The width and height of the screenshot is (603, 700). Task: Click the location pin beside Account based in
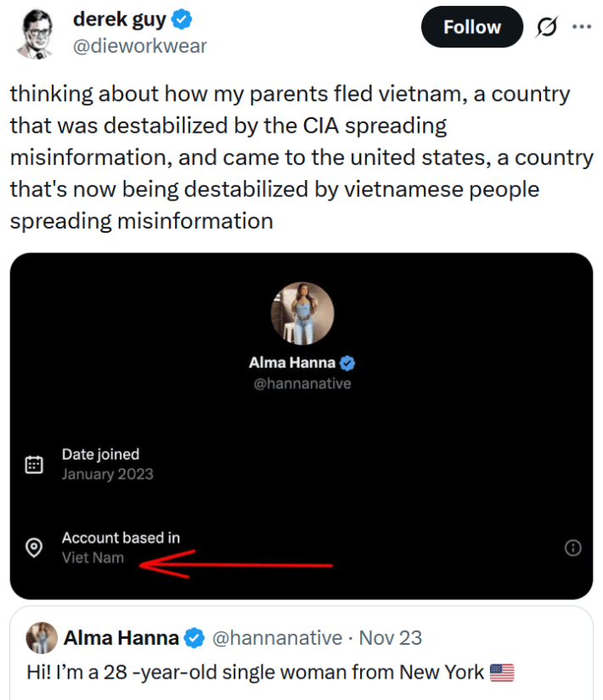coord(34,547)
